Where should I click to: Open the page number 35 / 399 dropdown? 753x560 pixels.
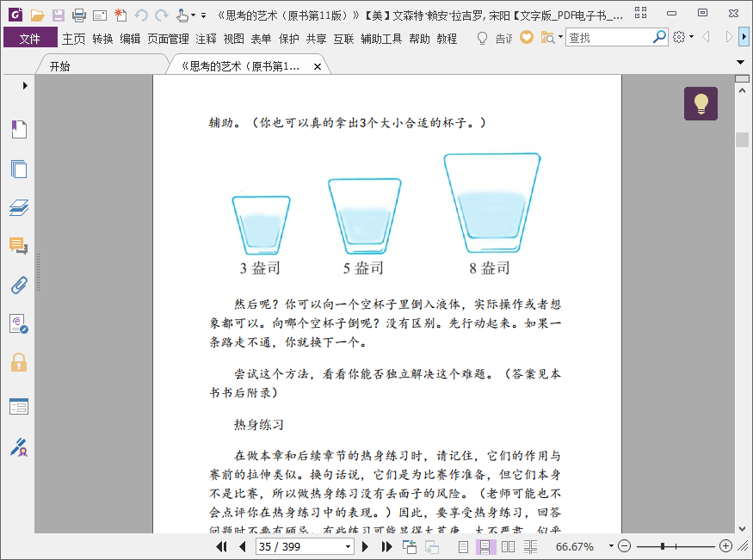click(x=349, y=546)
